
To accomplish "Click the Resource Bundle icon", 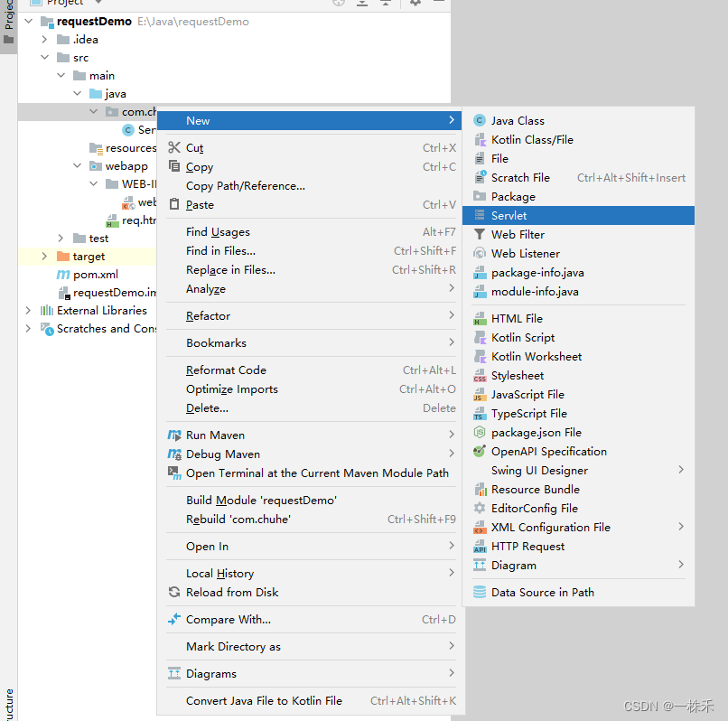I will click(479, 490).
